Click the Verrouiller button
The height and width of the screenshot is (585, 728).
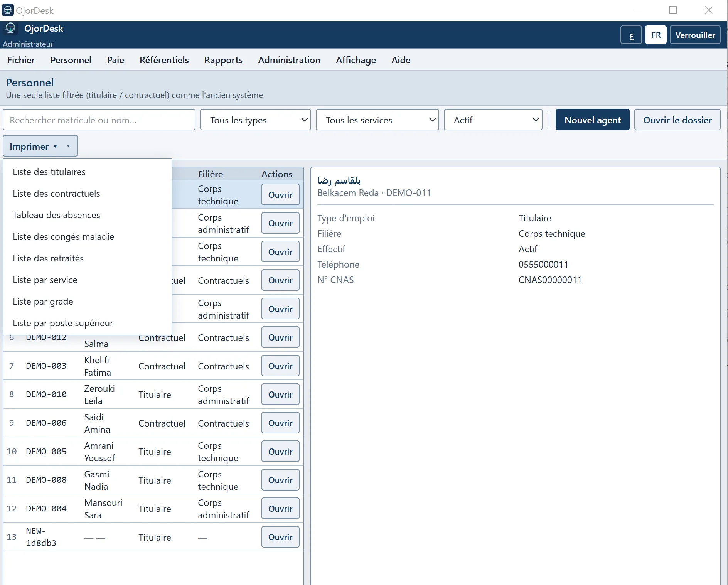click(x=695, y=35)
